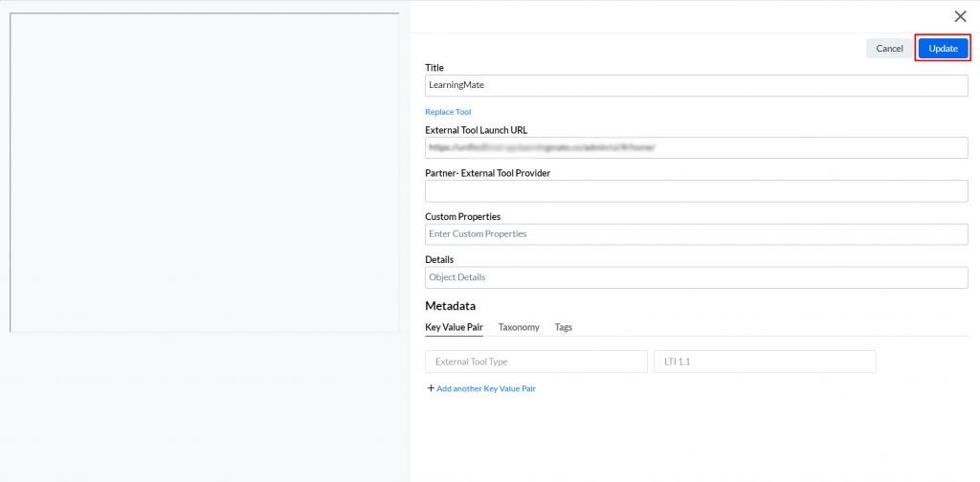The width and height of the screenshot is (980, 482).
Task: Add another Key Value Pair
Action: 485,388
